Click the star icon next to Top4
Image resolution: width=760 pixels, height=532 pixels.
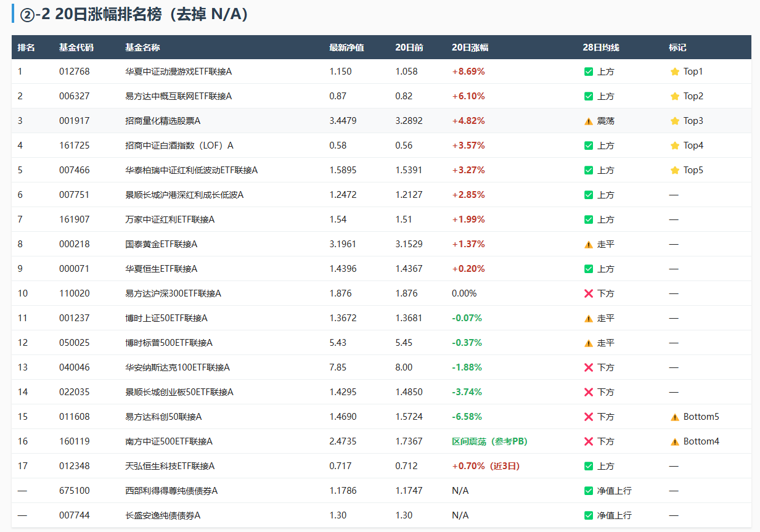click(x=675, y=145)
